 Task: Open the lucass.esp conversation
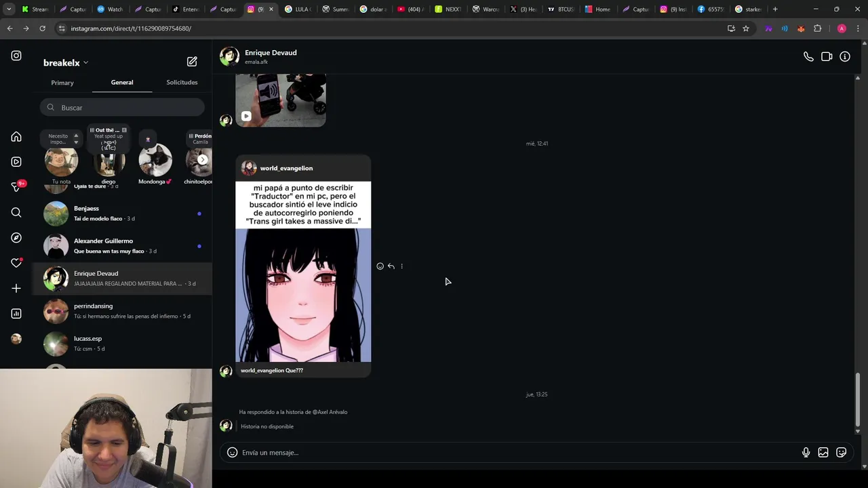point(122,344)
